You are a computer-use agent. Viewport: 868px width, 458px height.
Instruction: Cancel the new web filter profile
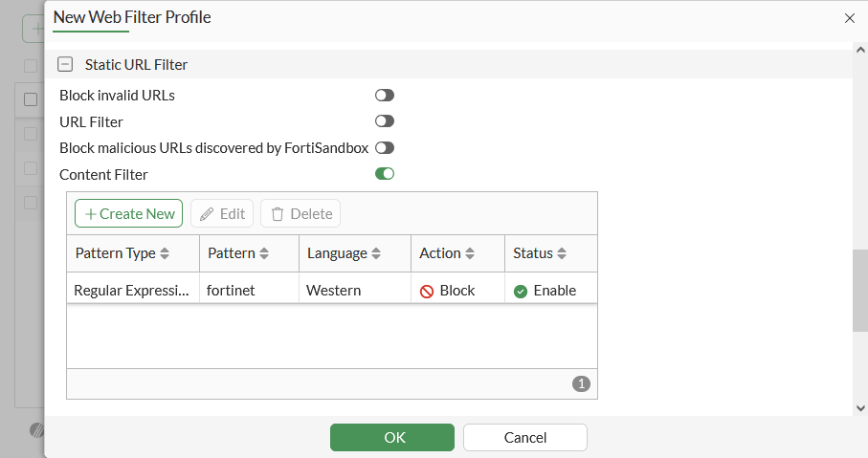[524, 438]
